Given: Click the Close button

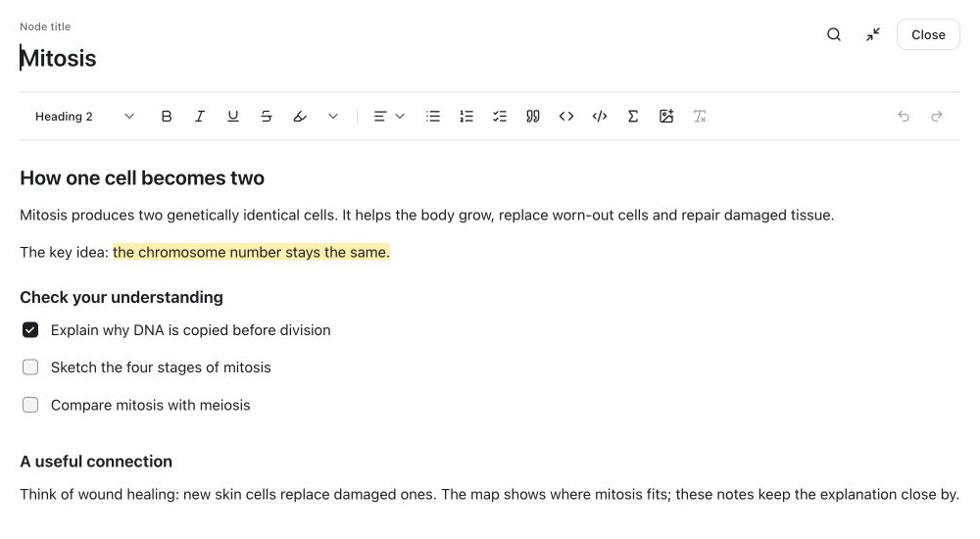Looking at the screenshot, I should point(928,34).
